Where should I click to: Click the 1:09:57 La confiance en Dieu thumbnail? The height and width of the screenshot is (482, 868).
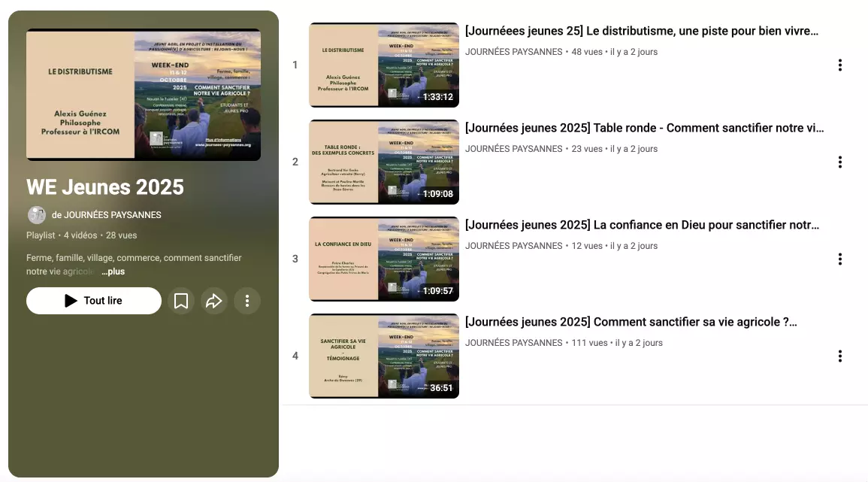pos(384,259)
